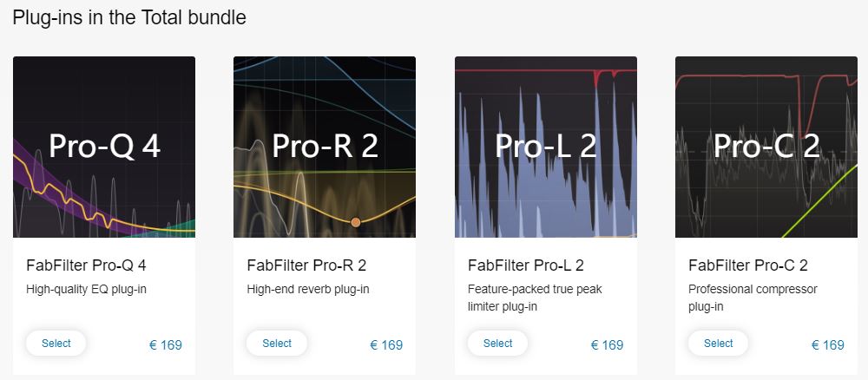Click the High-end reverb plug-in description
The width and height of the screenshot is (868, 380).
[308, 289]
